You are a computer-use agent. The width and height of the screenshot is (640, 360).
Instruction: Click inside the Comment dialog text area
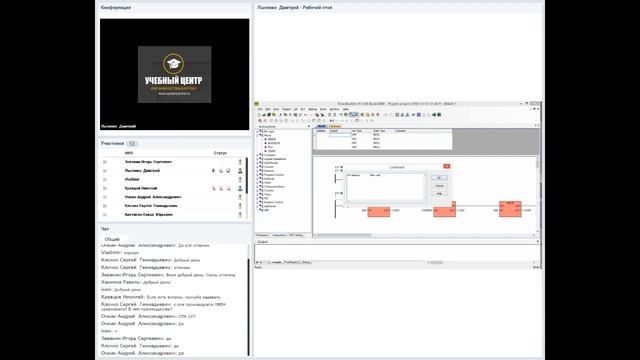coord(385,187)
